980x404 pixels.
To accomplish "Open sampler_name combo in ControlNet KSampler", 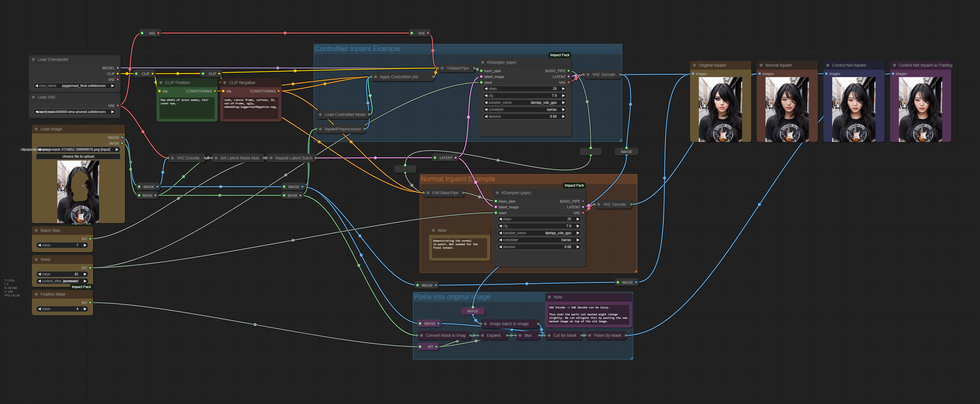I will (x=525, y=103).
